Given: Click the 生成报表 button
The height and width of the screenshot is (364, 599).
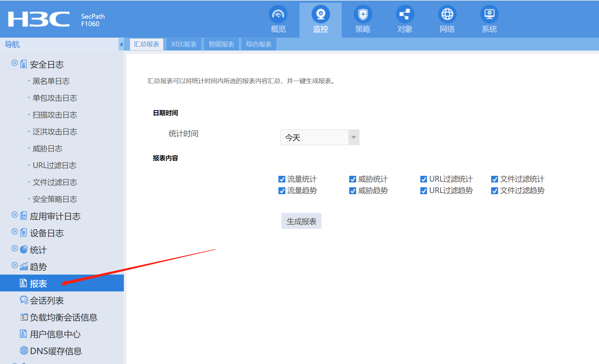Looking at the screenshot, I should pyautogui.click(x=301, y=221).
